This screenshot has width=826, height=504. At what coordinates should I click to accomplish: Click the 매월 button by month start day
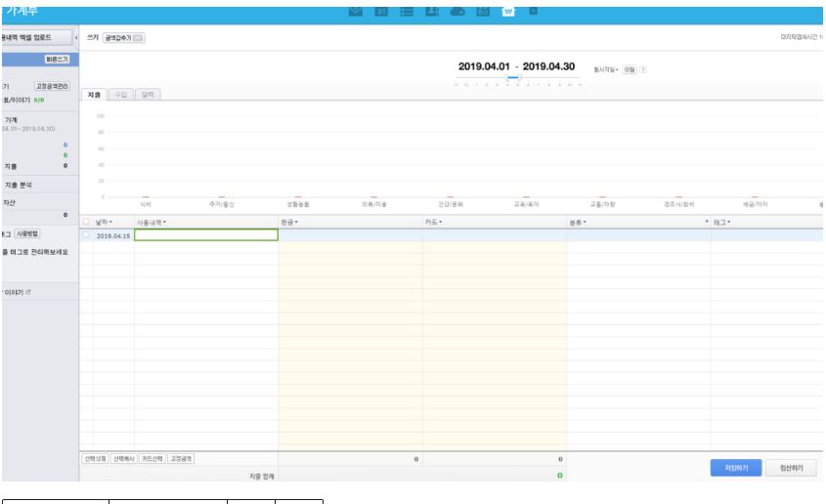[630, 69]
